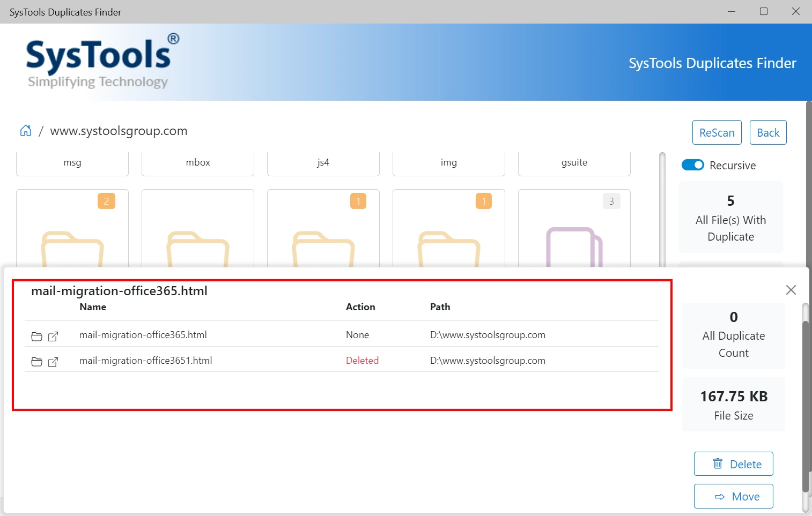The height and width of the screenshot is (516, 812).
Task: Select the folder card with badge 2
Action: (x=72, y=228)
